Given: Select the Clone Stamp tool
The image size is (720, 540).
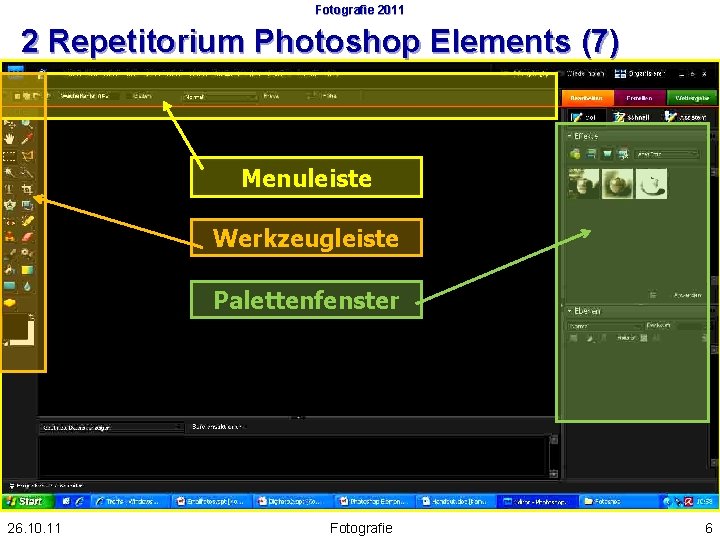Looking at the screenshot, I should point(9,237).
